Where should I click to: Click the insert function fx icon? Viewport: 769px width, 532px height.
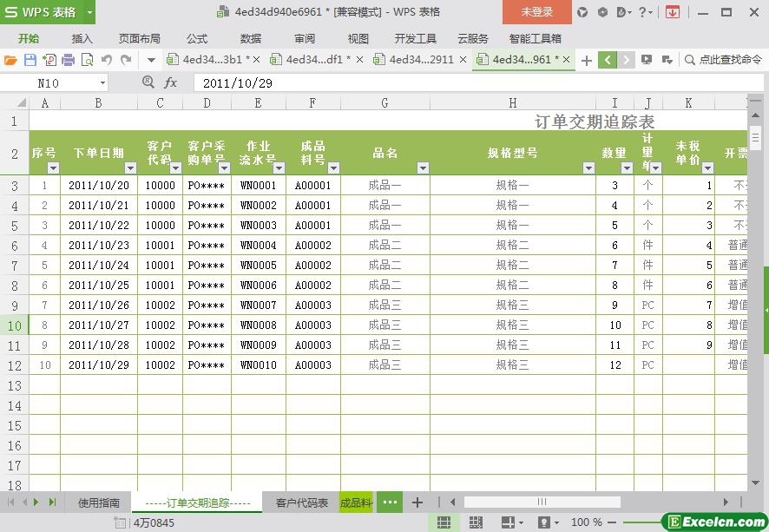(171, 82)
